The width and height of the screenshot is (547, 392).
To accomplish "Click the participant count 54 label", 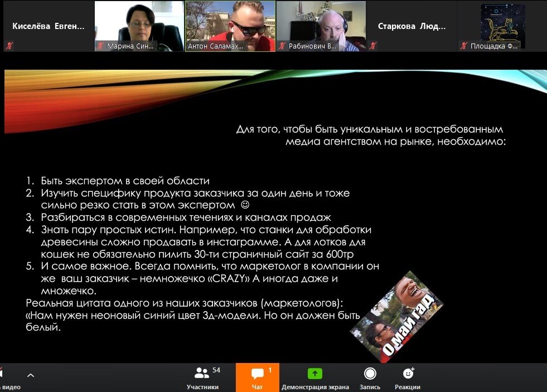I will click(216, 370).
